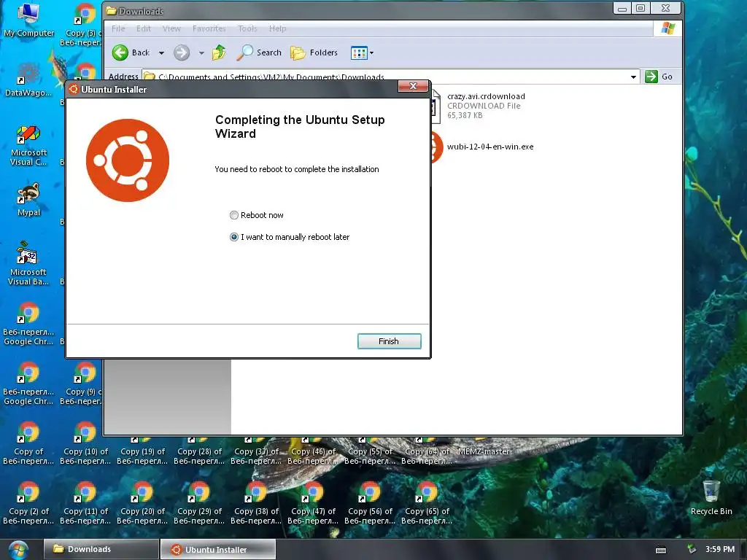Screen dimensions: 747x560
Task: Click the keyboard icon in system tray
Action: coord(661,550)
